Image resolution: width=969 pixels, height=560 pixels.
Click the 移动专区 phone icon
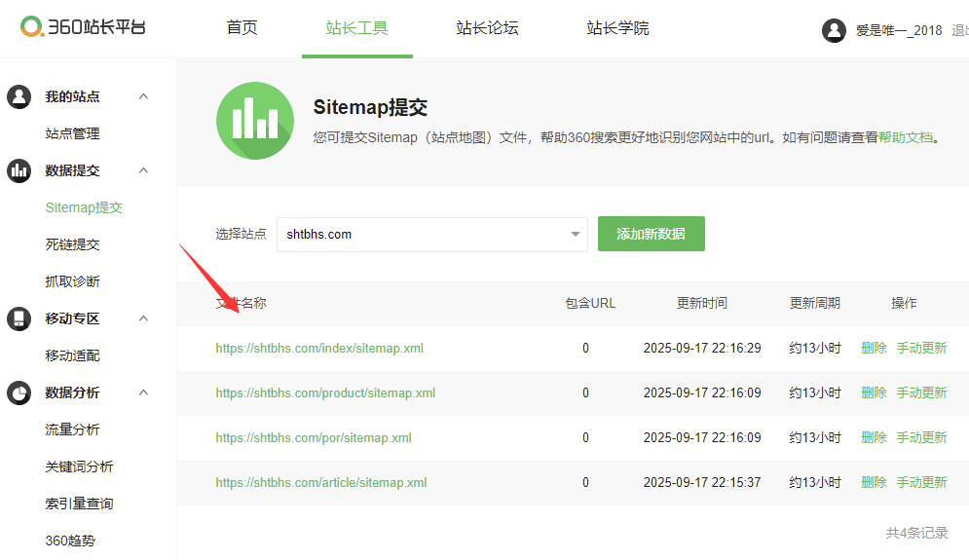click(x=19, y=318)
